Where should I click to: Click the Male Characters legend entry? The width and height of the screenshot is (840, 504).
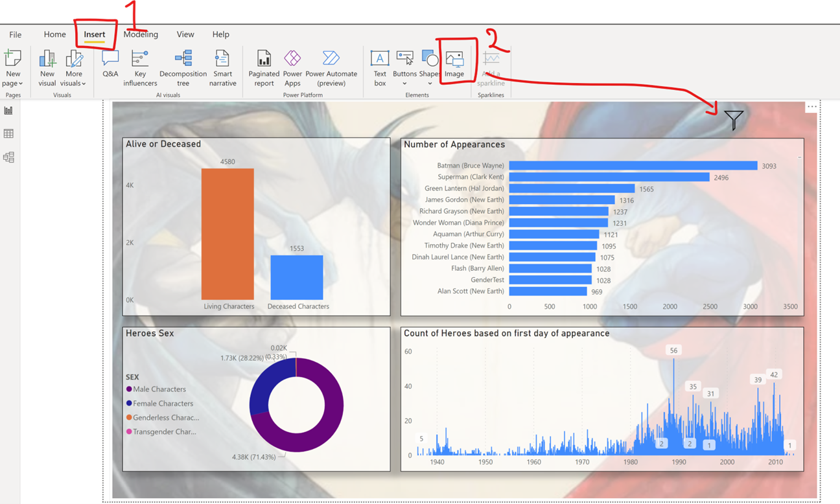[x=156, y=389]
